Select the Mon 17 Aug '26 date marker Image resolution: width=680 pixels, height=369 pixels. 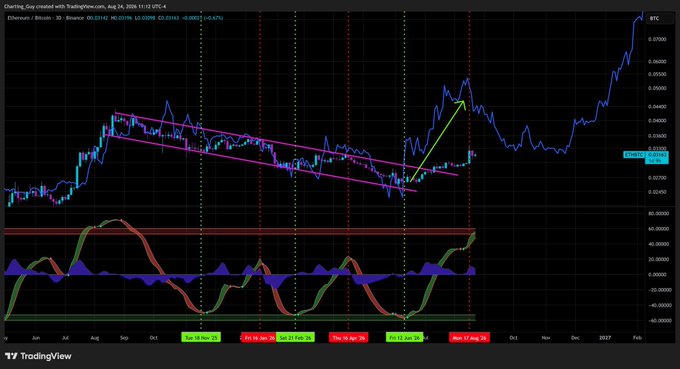pyautogui.click(x=469, y=337)
